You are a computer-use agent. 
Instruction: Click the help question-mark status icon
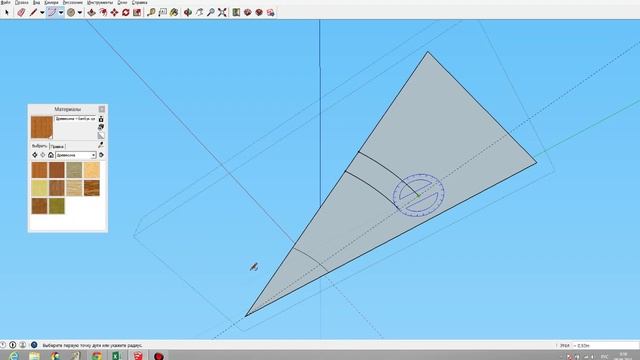34,345
